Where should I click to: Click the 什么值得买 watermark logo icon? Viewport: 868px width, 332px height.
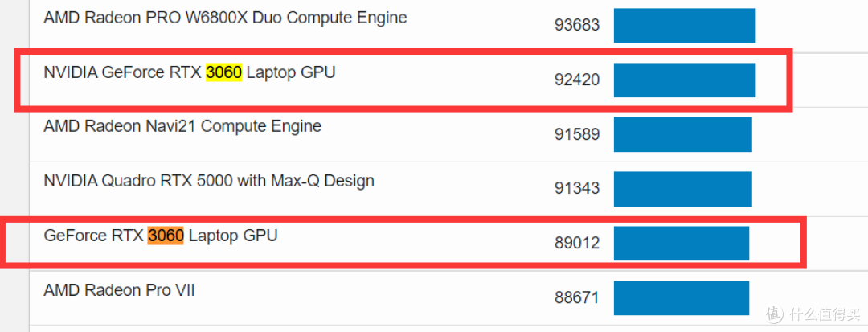point(776,314)
